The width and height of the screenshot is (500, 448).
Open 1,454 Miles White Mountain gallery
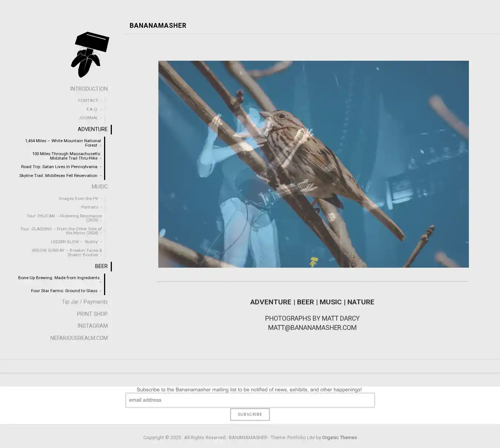pyautogui.click(x=63, y=143)
